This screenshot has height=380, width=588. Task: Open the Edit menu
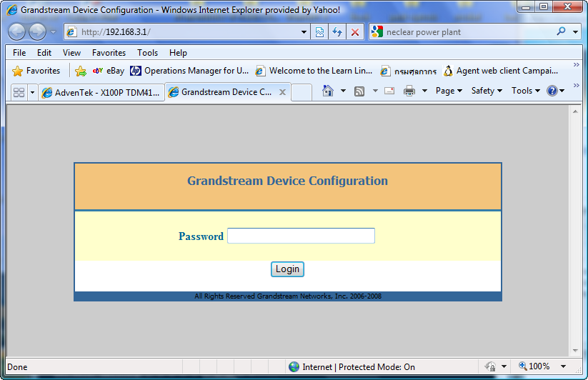(x=44, y=53)
